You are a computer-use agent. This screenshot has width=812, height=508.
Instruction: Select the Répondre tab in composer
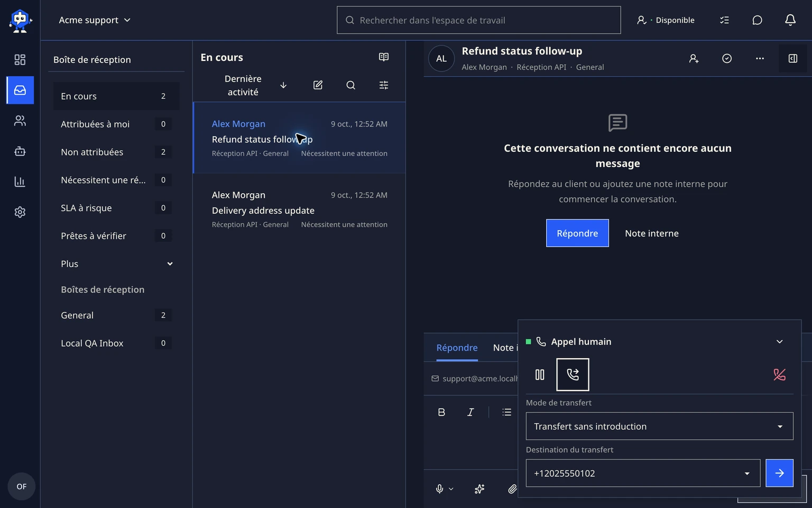(x=457, y=348)
